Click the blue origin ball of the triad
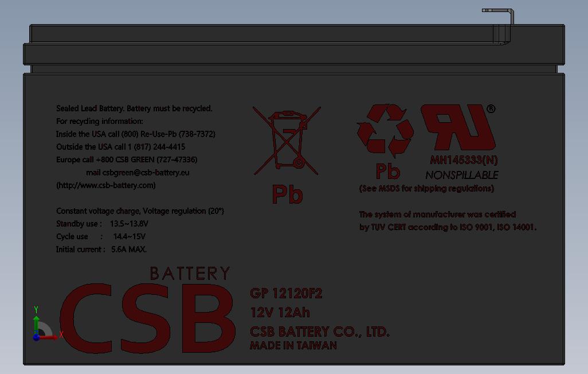Screen dimensions: 588x374 pos(36,337)
